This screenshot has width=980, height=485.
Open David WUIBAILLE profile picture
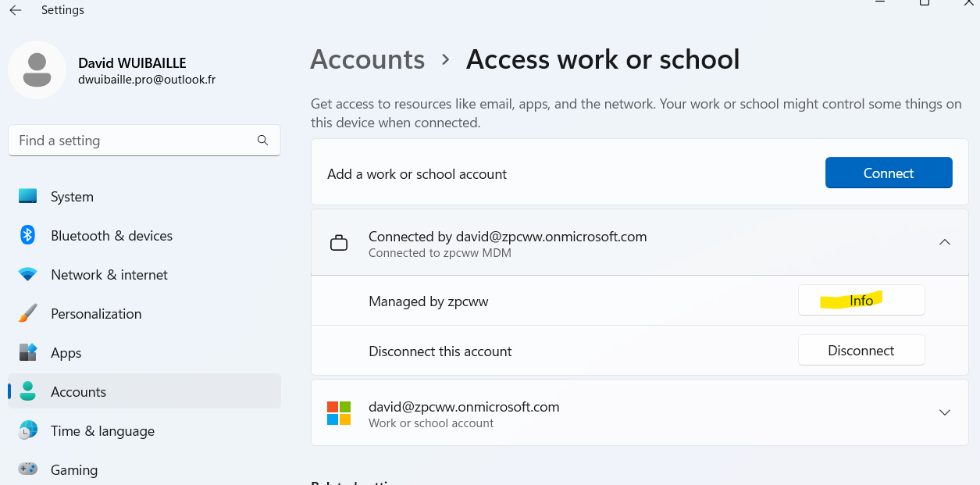pos(37,70)
